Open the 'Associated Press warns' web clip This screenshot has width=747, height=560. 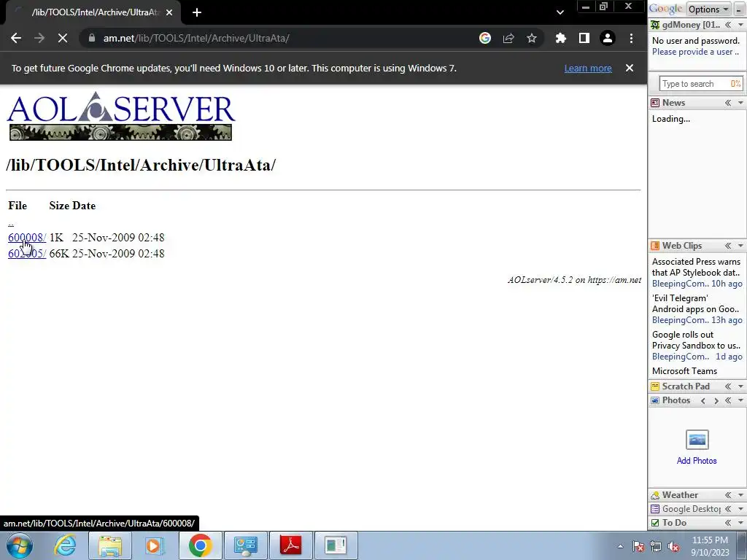pyautogui.click(x=696, y=267)
